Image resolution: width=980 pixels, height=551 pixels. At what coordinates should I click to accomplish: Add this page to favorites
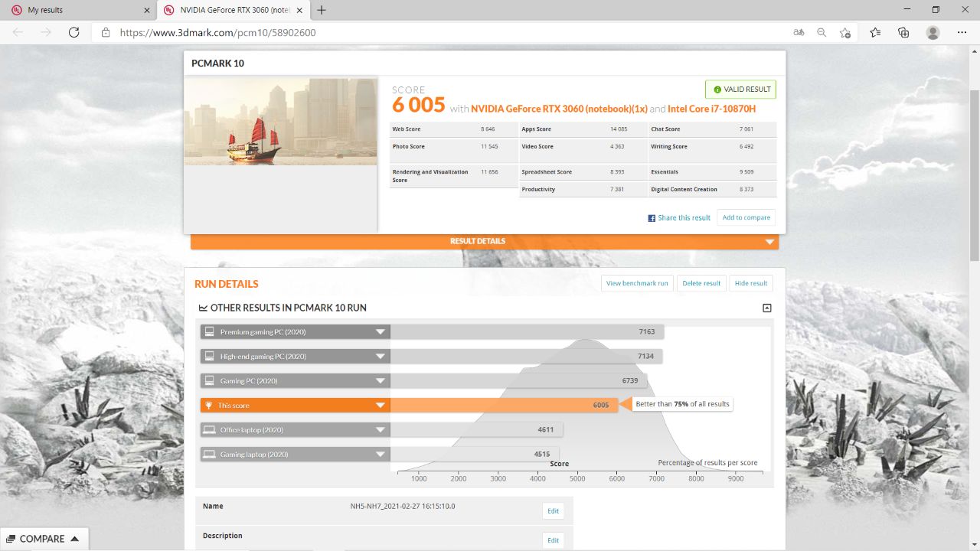tap(845, 32)
